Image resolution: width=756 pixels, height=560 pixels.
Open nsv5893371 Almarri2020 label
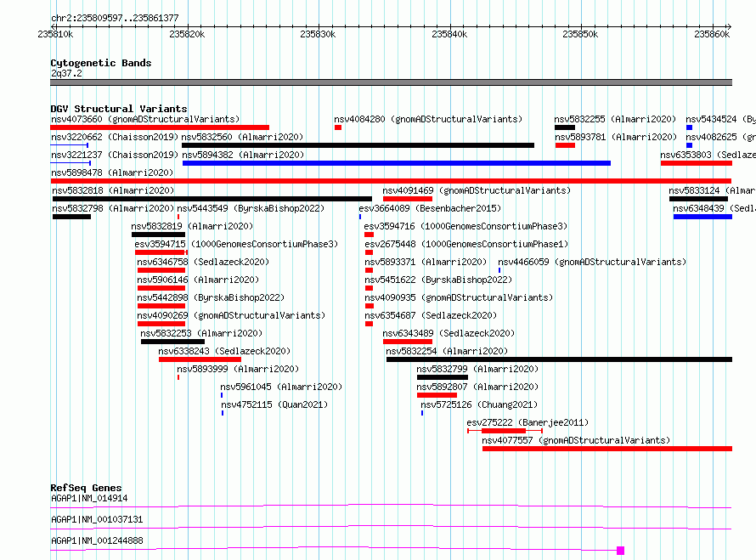pyautogui.click(x=426, y=262)
